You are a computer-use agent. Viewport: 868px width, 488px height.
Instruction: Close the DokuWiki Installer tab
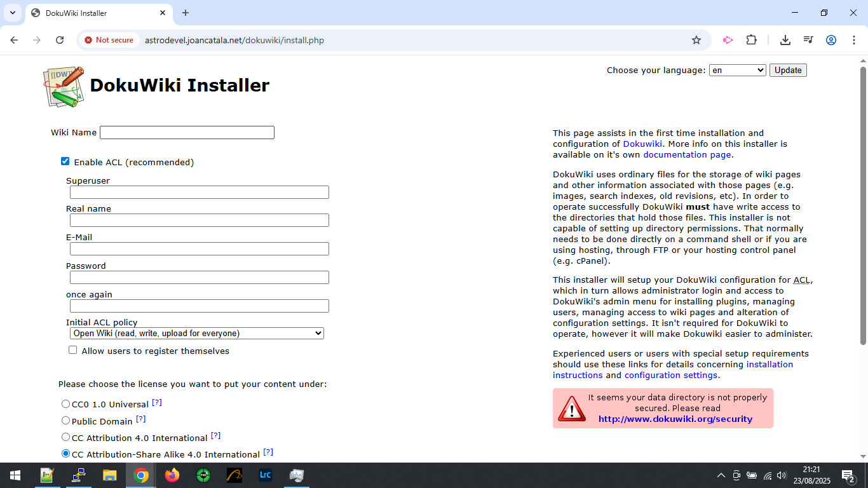click(x=163, y=13)
